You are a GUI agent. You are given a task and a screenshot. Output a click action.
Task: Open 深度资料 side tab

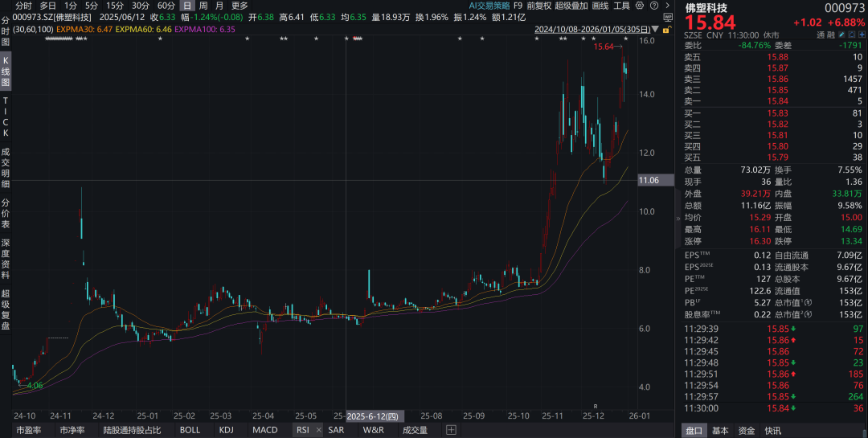[6, 259]
